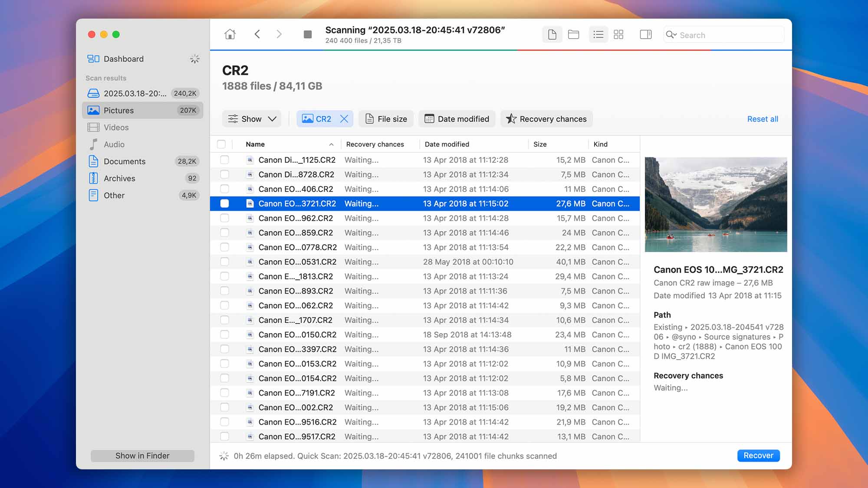Select row Canon EO...3397.CR2
Viewport: 868px width, 488px height.
[425, 349]
